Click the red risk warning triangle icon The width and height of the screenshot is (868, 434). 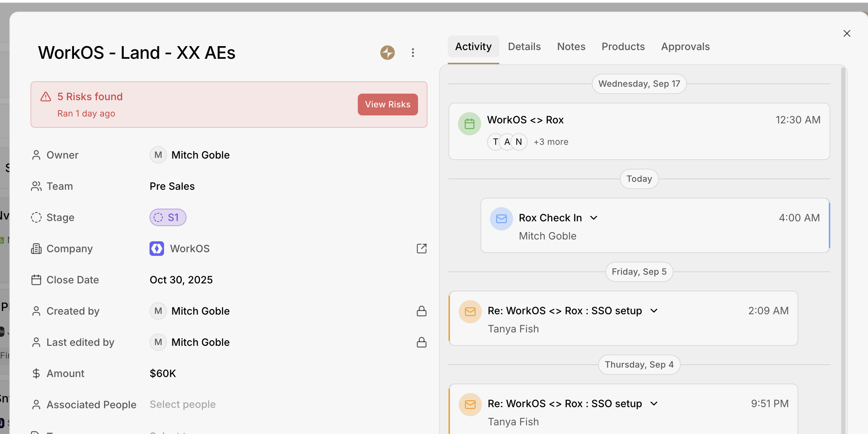pos(46,97)
